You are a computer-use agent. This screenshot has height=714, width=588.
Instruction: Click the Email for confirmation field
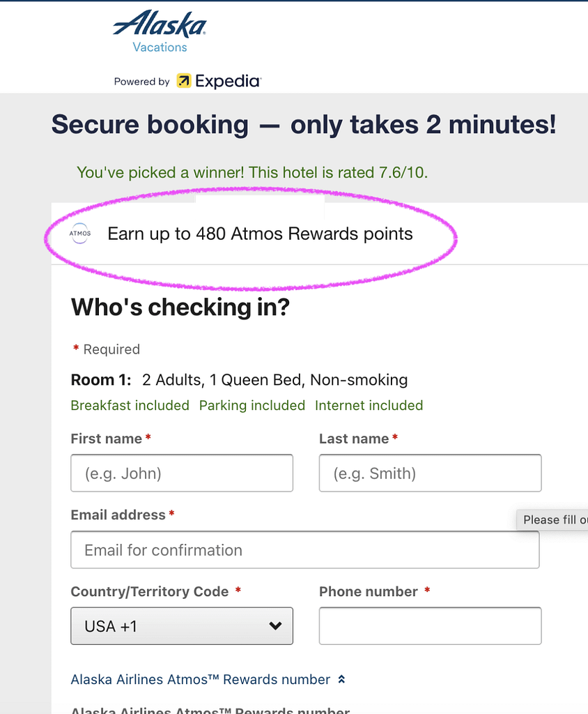(304, 549)
